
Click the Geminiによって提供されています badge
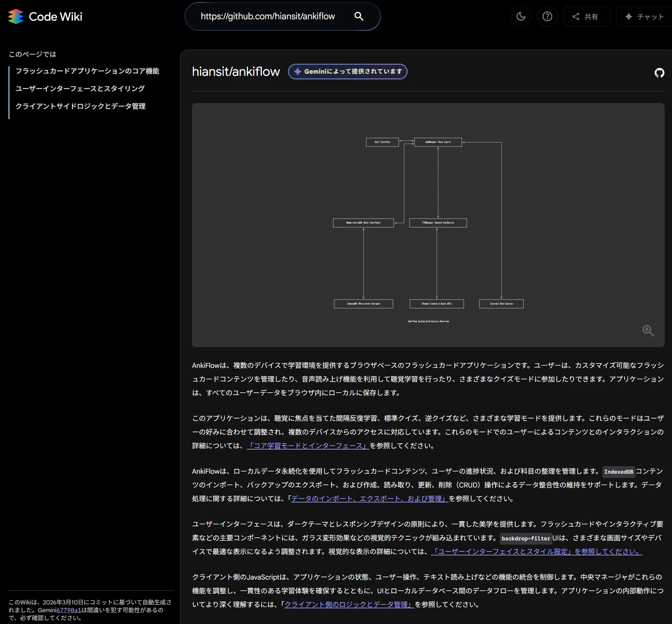coord(347,72)
